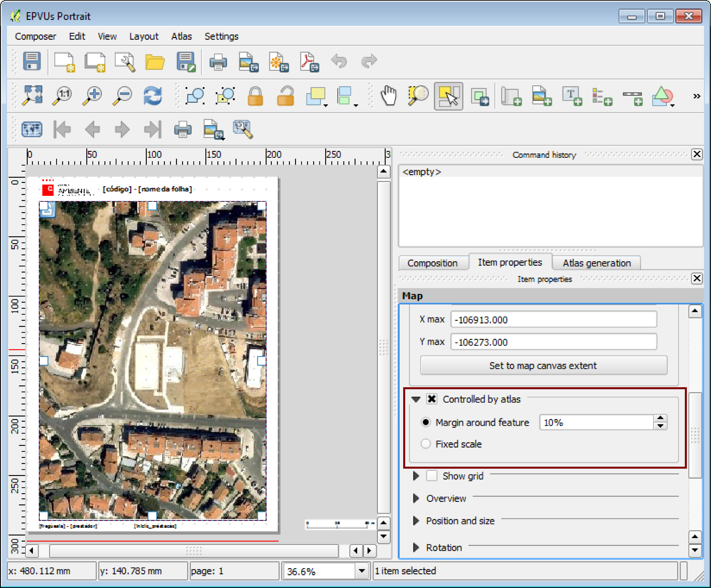Expand the Overview section
This screenshot has height=588, width=711.
(416, 498)
